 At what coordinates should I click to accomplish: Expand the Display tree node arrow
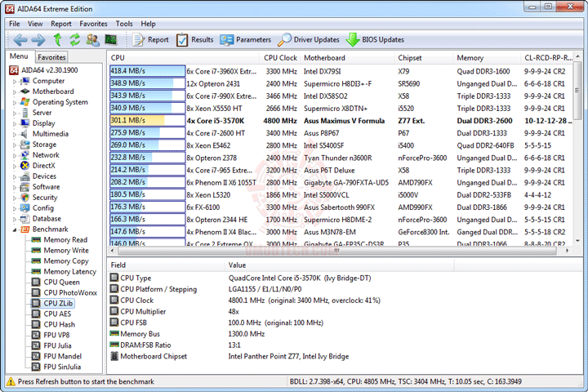(x=15, y=123)
